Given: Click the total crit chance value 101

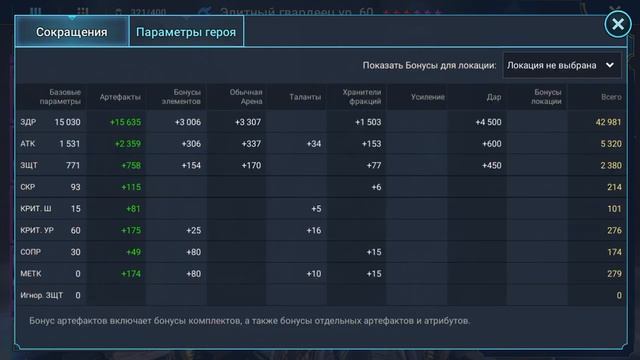Looking at the screenshot, I should (614, 209).
